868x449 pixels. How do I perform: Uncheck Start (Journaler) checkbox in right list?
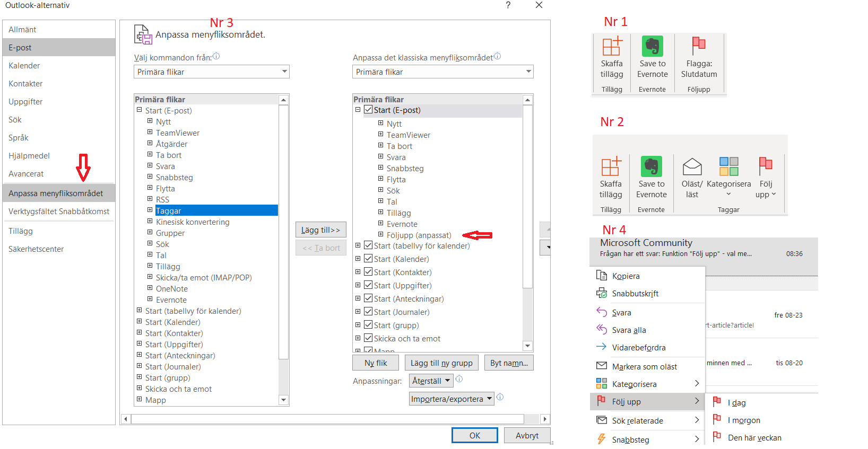(368, 312)
